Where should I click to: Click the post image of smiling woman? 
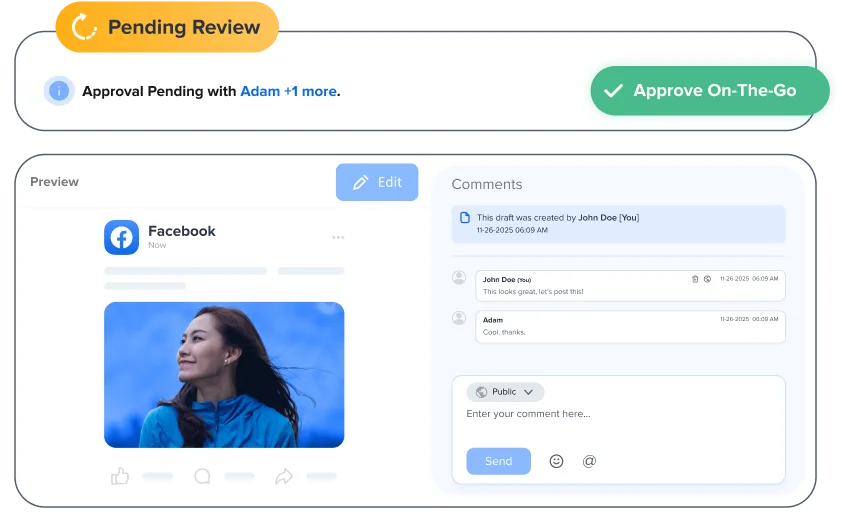(x=224, y=374)
